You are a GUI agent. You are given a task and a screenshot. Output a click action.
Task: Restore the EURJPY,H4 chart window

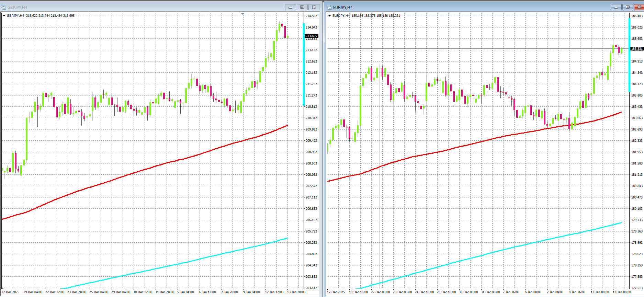click(x=628, y=7)
